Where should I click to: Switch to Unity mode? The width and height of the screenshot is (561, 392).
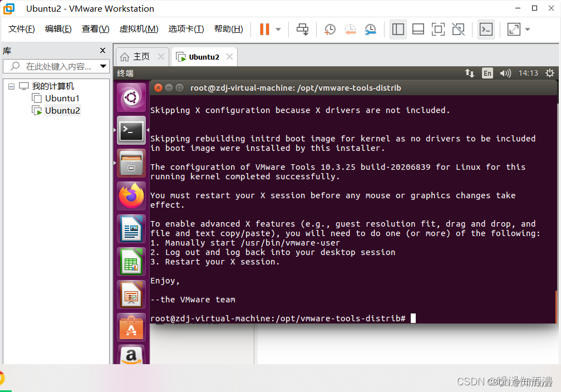459,30
